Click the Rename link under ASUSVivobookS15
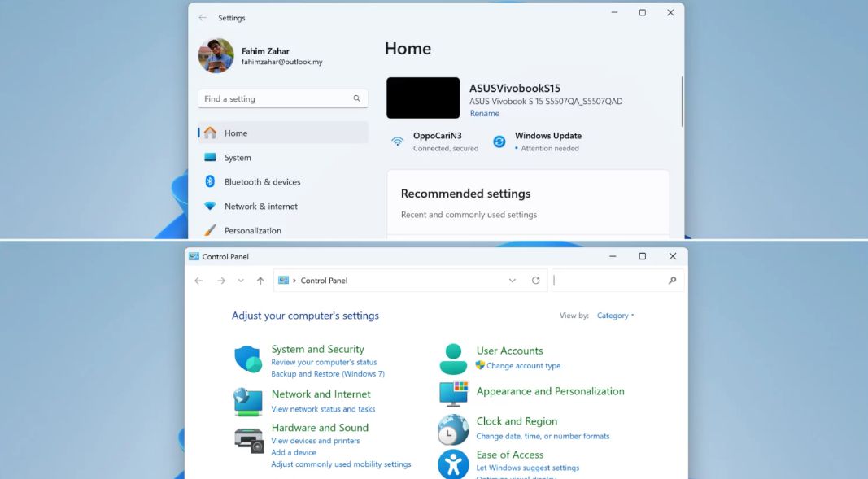Image resolution: width=868 pixels, height=479 pixels. (x=485, y=113)
